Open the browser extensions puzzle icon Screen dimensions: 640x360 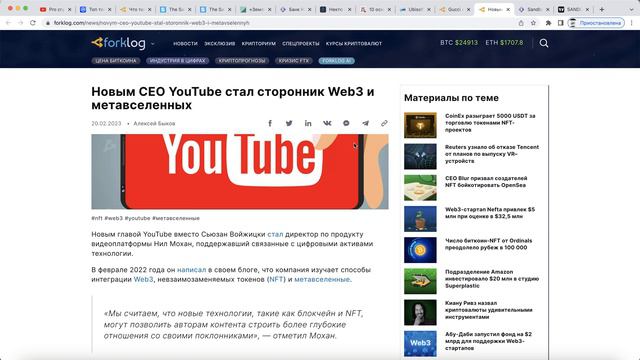pyautogui.click(x=548, y=23)
